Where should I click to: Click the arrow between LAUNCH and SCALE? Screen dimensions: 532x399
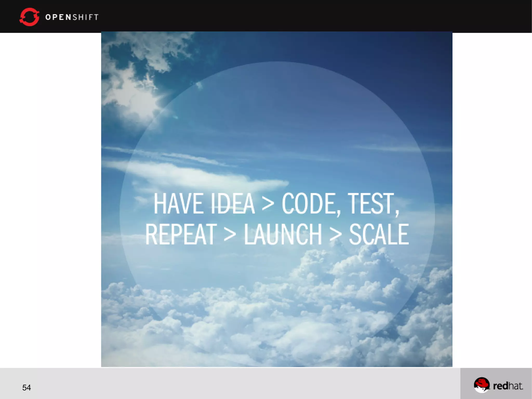[x=336, y=234]
